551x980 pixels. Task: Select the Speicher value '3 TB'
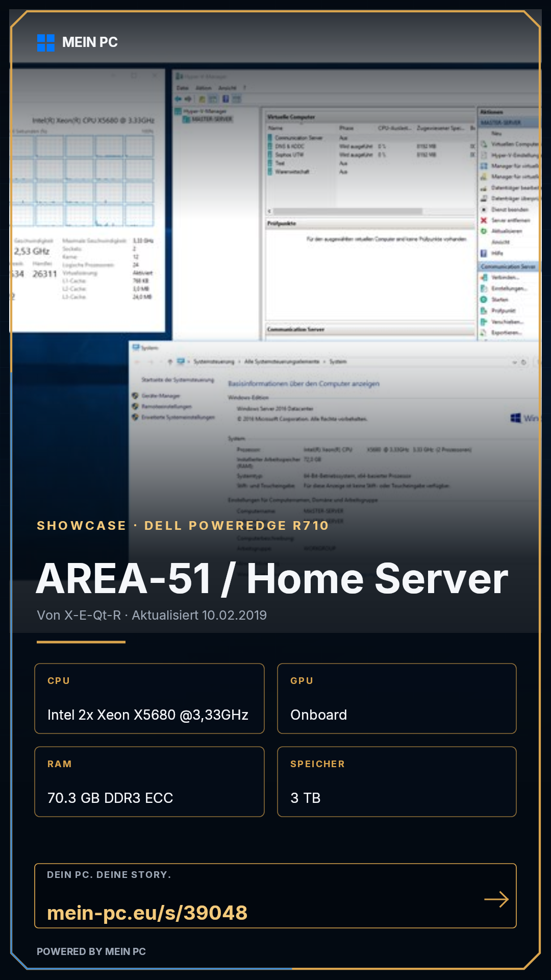[x=305, y=798]
